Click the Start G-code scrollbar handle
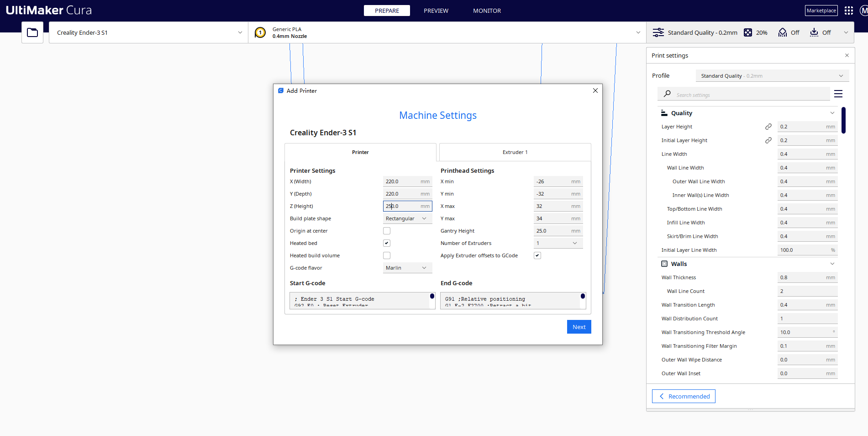This screenshot has width=868, height=436. coord(432,296)
